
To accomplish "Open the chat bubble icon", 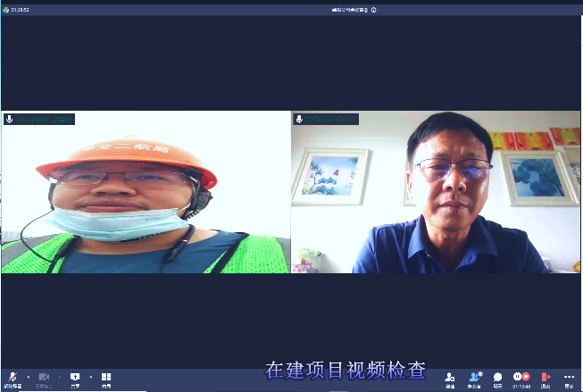I will [x=498, y=378].
